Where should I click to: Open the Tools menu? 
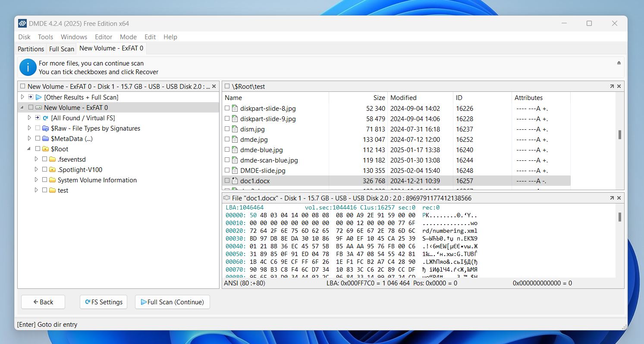(x=45, y=37)
